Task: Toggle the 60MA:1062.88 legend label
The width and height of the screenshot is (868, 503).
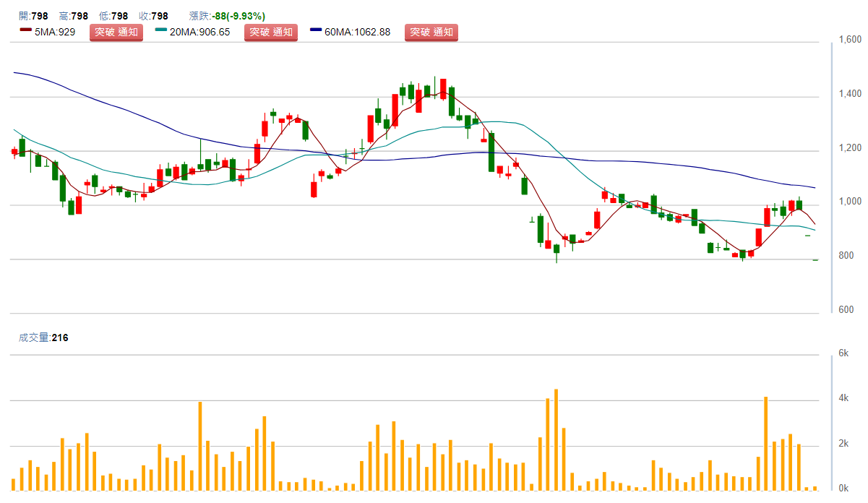Action: (358, 32)
